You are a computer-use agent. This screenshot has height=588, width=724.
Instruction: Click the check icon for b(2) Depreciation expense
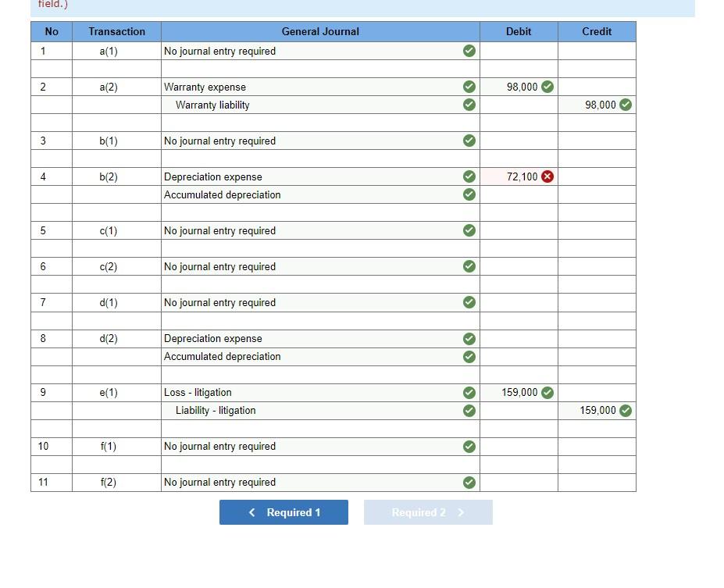(x=469, y=176)
